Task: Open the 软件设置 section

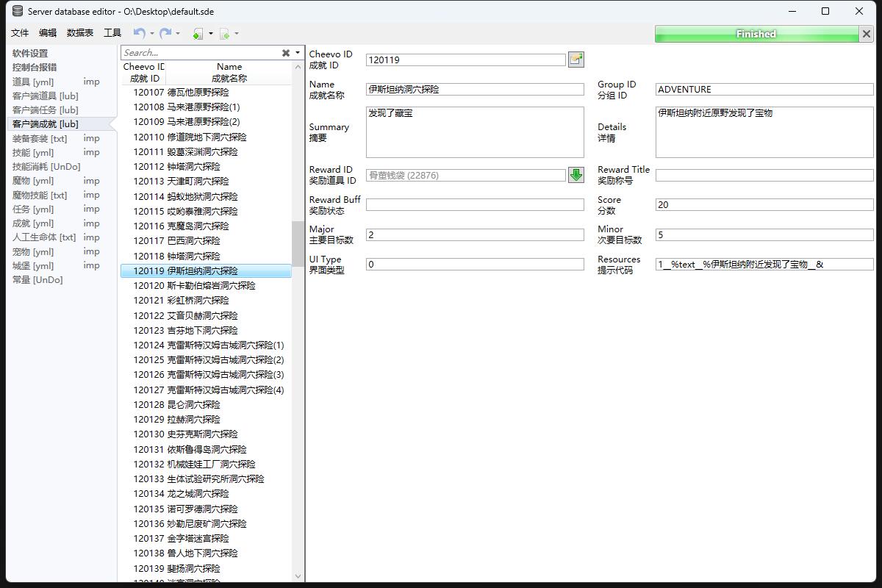Action: click(x=30, y=53)
